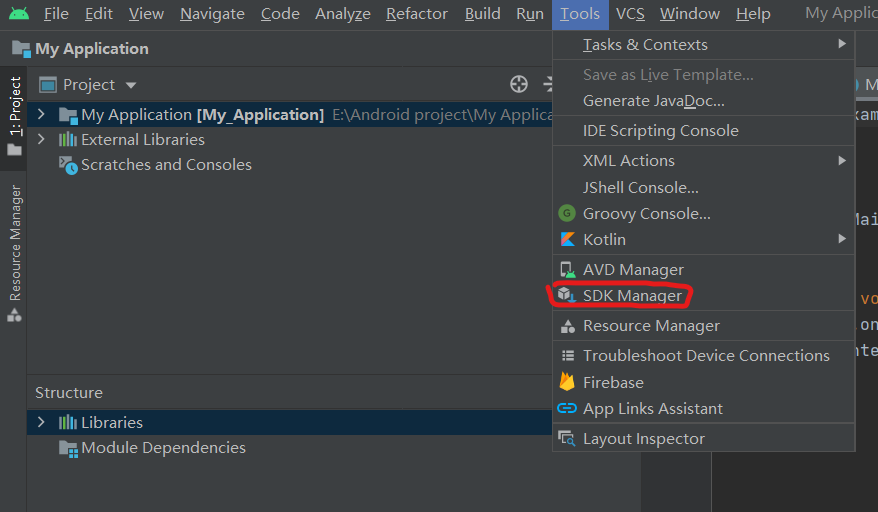Click the Resource Manager sidebar shapes icon
This screenshot has height=512, width=878.
point(15,315)
